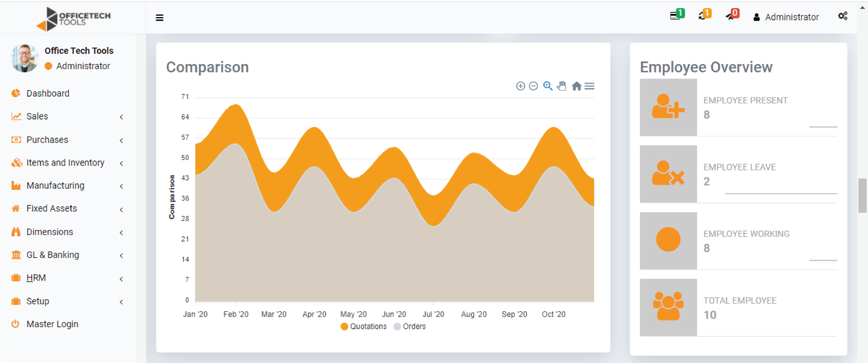868x363 pixels.
Task: Click the chart zoom out minus icon
Action: (533, 86)
